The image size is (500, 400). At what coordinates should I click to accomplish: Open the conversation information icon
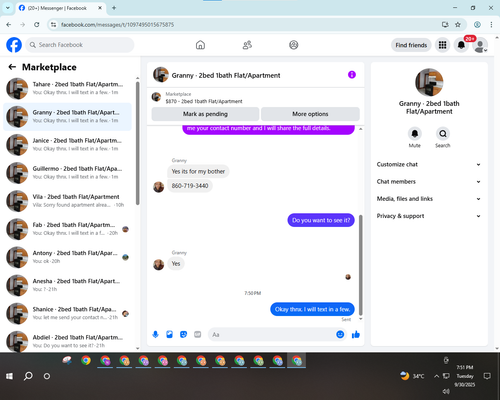pos(352,75)
